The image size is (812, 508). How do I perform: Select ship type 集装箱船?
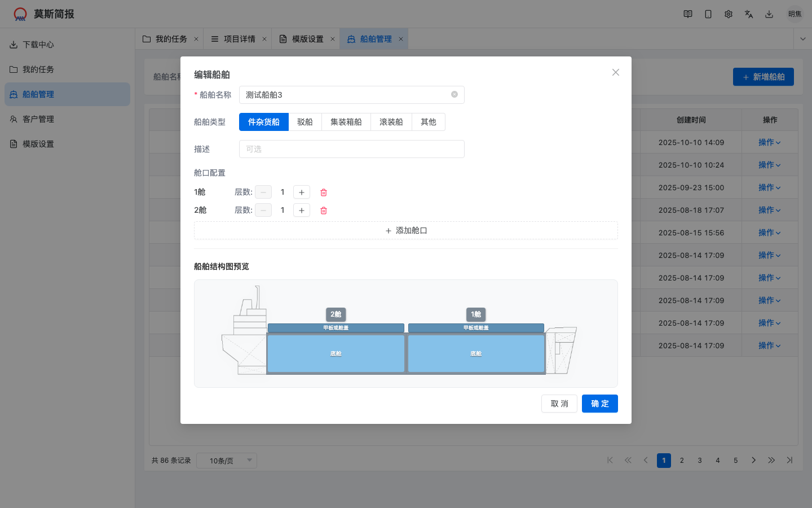[x=346, y=122]
